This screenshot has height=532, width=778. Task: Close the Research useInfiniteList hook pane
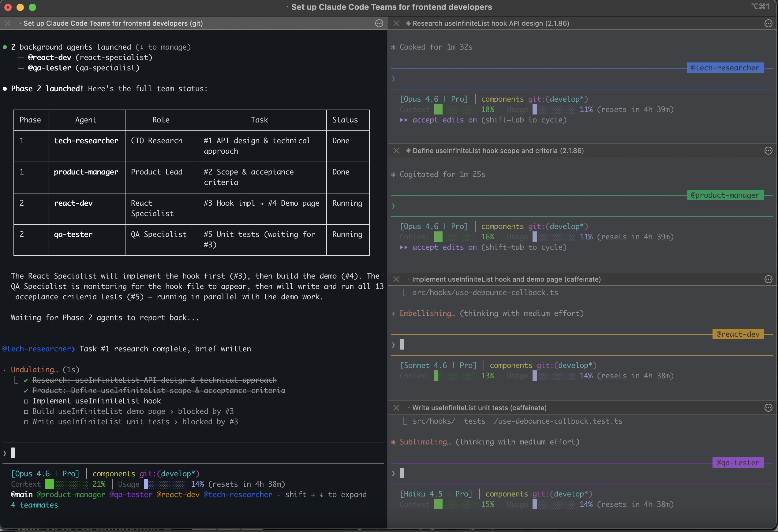[x=396, y=24]
